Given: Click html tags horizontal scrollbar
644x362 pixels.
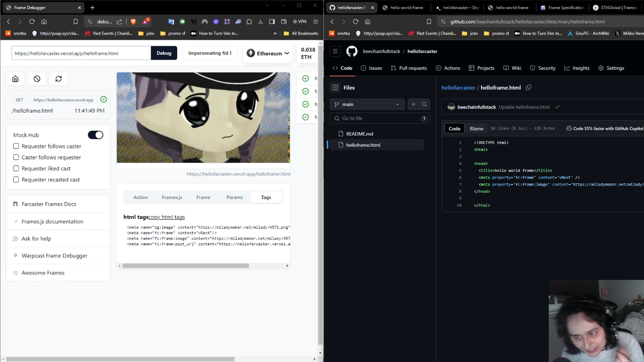Looking at the screenshot, I should (x=185, y=265).
